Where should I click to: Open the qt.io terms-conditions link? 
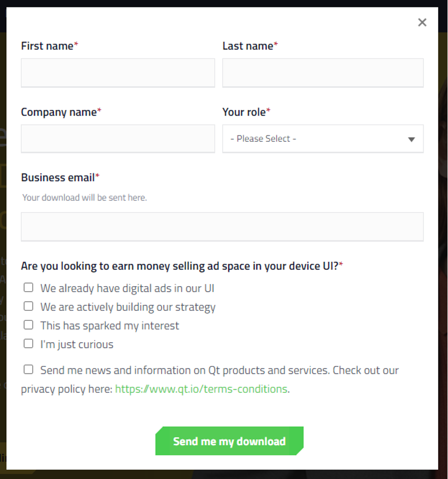201,389
